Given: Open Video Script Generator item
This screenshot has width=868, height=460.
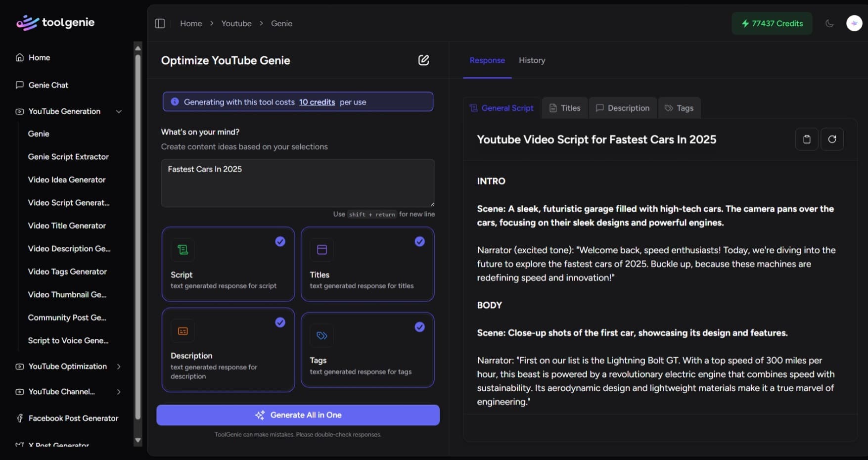Looking at the screenshot, I should [x=69, y=203].
